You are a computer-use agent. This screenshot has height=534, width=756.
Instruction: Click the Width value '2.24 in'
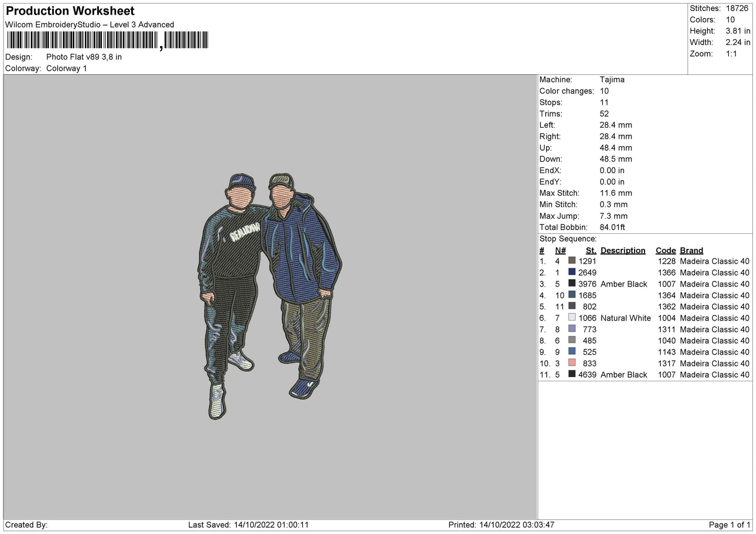738,42
